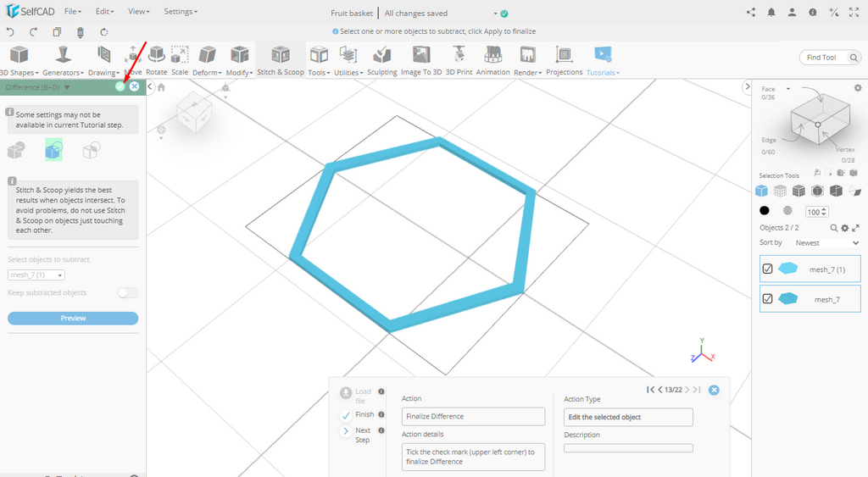Open the 3D Print tool
This screenshot has height=477, width=868.
[459, 60]
